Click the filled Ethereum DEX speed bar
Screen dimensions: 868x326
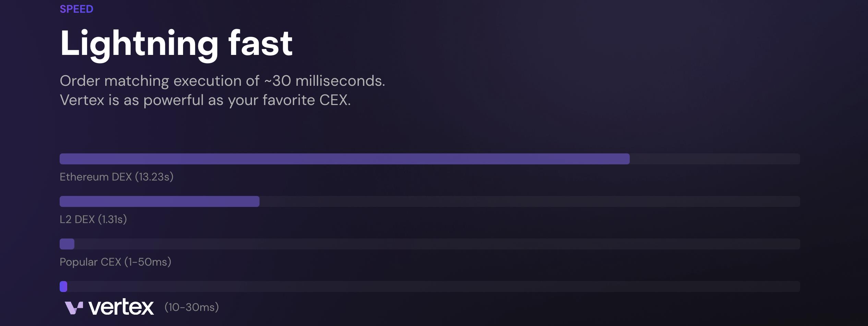click(x=345, y=159)
